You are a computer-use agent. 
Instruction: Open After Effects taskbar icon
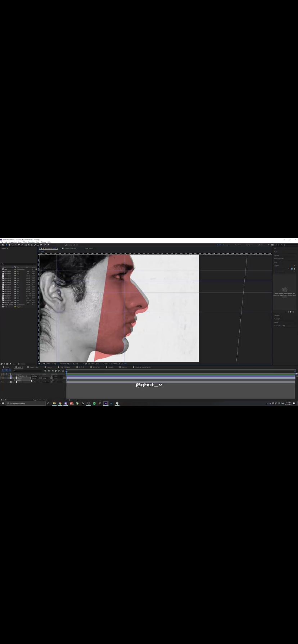pos(105,403)
